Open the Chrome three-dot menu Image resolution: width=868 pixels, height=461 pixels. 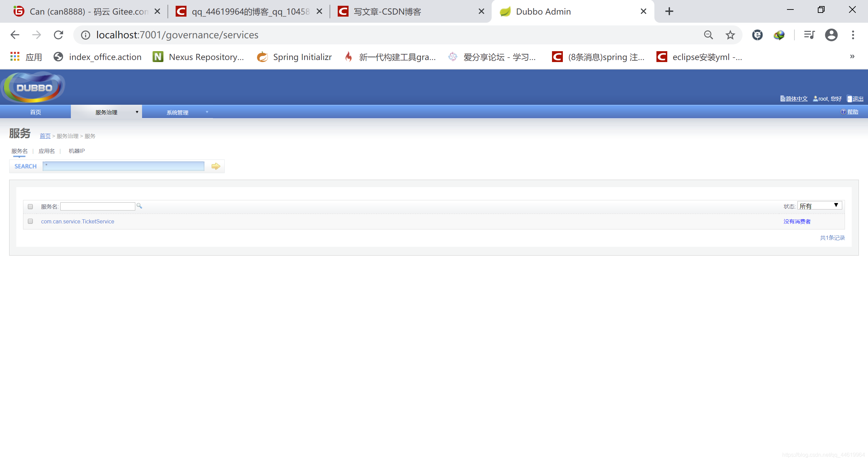click(x=853, y=35)
